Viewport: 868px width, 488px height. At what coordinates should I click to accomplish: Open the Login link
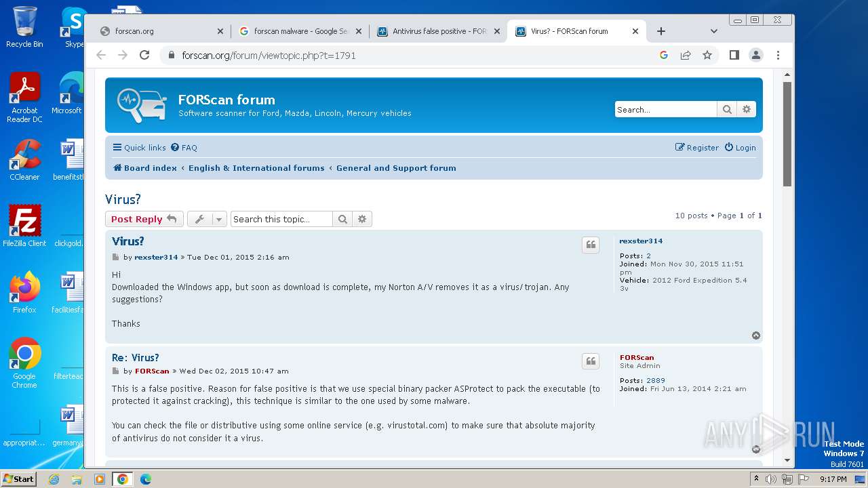(x=740, y=148)
